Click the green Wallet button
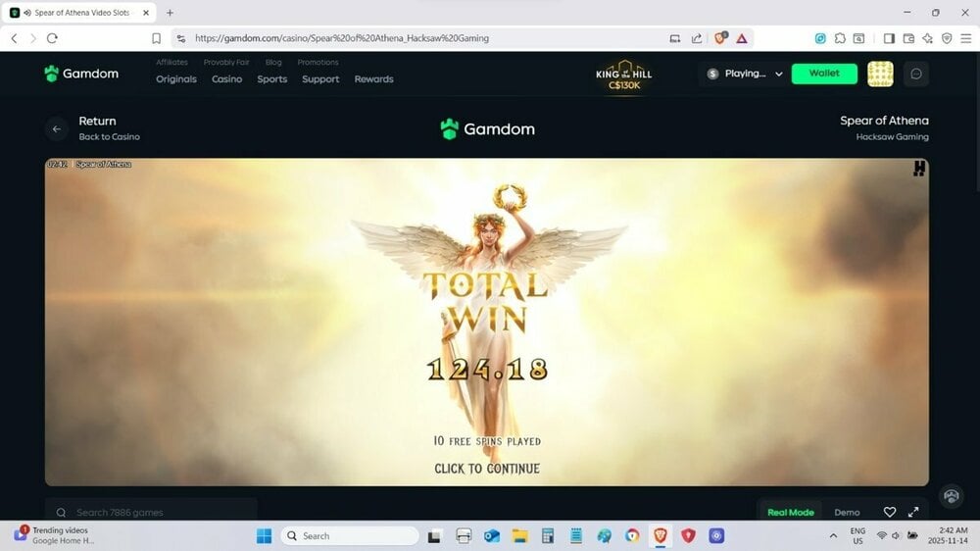Image resolution: width=980 pixels, height=551 pixels. 824,74
